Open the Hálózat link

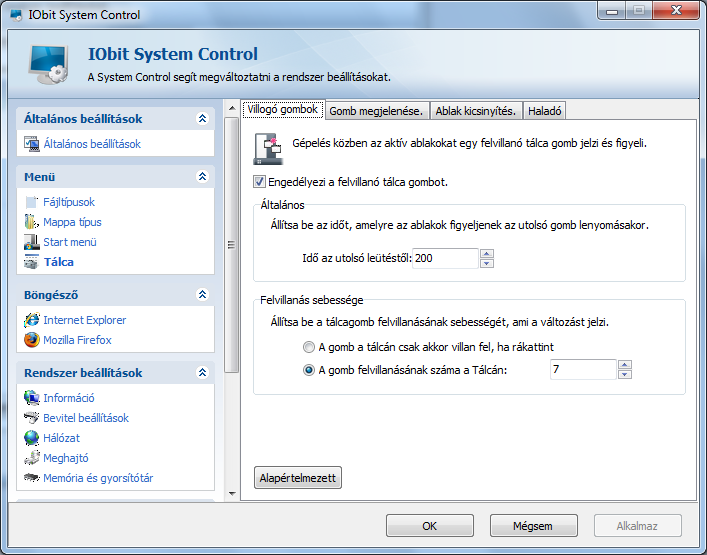click(61, 438)
